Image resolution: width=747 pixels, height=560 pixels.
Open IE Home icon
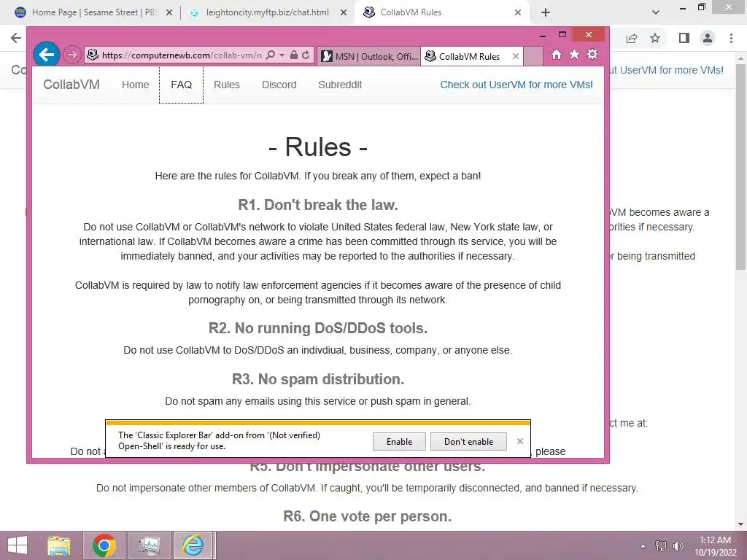tap(557, 55)
